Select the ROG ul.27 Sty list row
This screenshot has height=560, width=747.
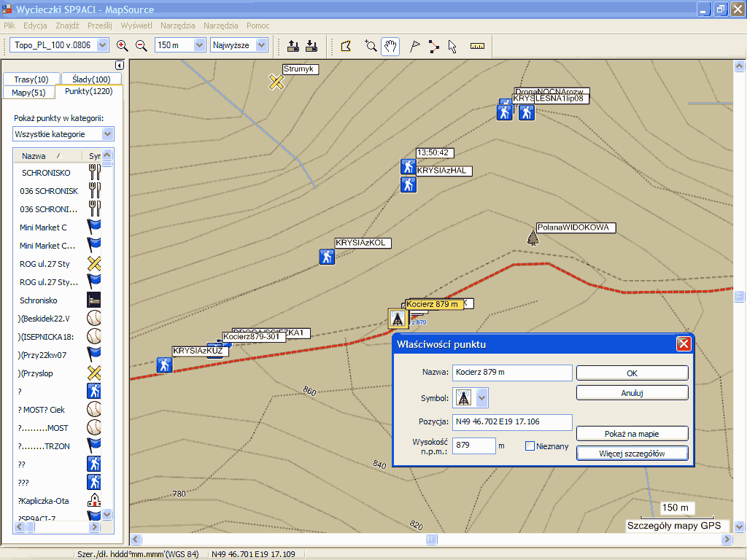[x=57, y=264]
